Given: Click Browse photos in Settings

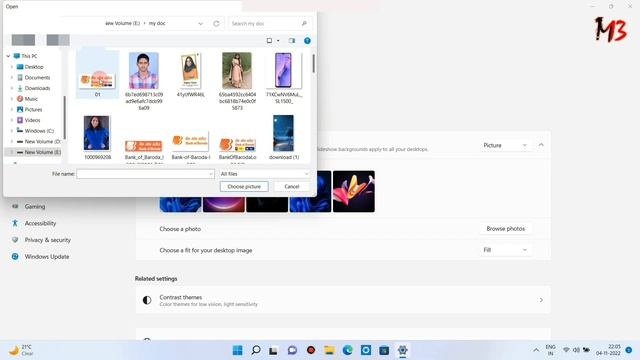Looking at the screenshot, I should [506, 229].
